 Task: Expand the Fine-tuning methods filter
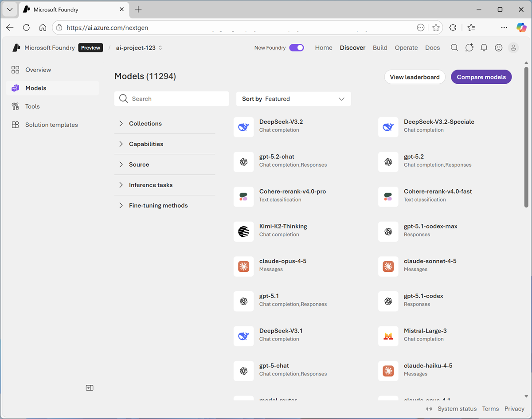(158, 206)
